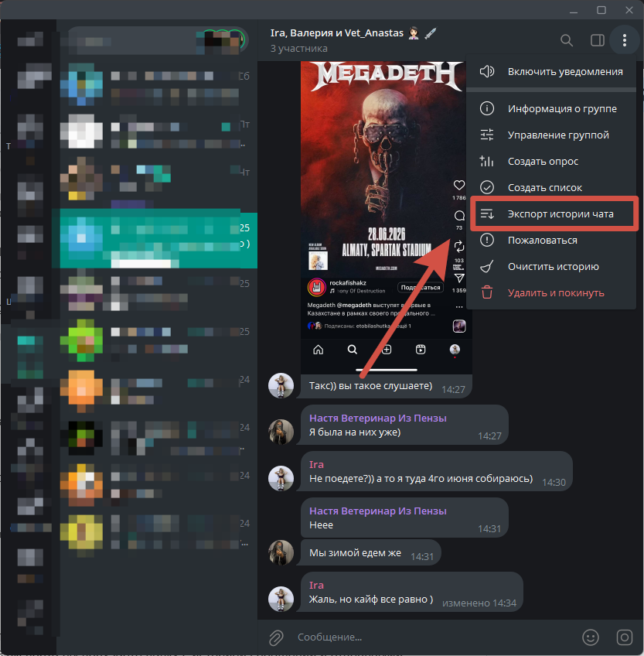Open the emoji picker smiley icon
This screenshot has width=644, height=656.
[591, 637]
